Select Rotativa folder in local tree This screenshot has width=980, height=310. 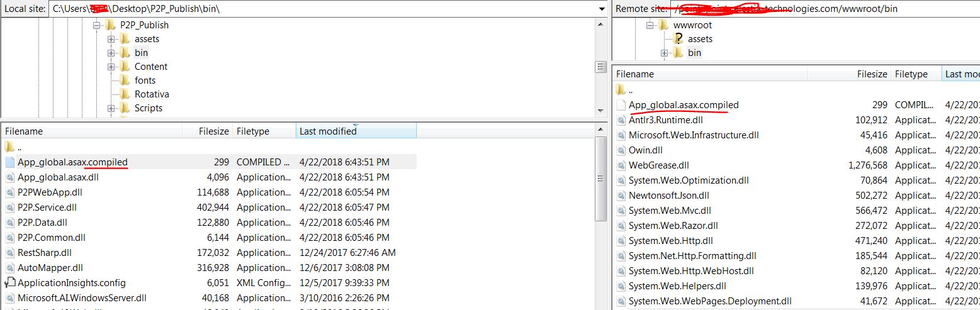(x=152, y=94)
